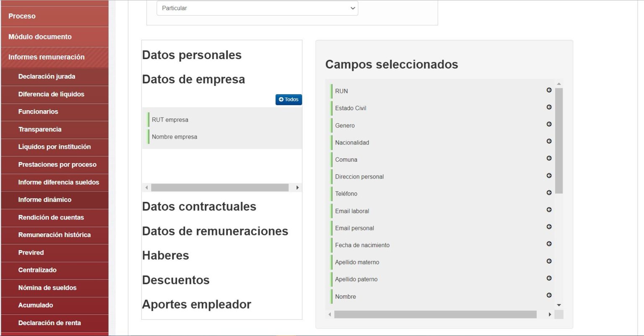The height and width of the screenshot is (336, 644).
Task: Select Fecha de nacimiento row
Action: [442, 245]
